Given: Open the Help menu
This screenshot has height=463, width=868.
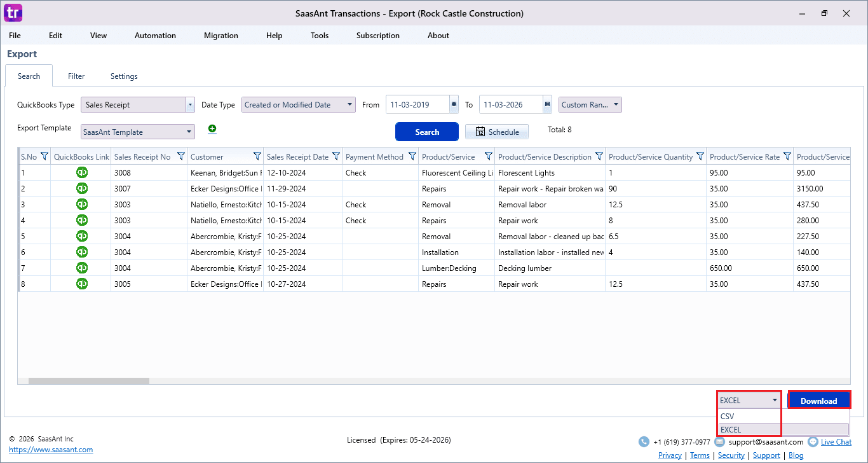Looking at the screenshot, I should (275, 36).
